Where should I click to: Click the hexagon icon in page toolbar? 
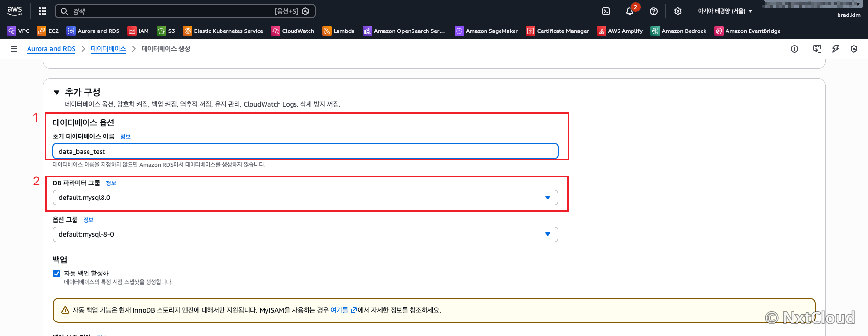click(x=854, y=49)
